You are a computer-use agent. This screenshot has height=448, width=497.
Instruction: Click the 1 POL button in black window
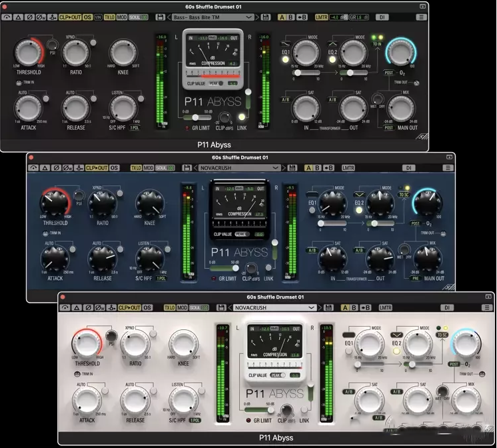click(x=135, y=128)
